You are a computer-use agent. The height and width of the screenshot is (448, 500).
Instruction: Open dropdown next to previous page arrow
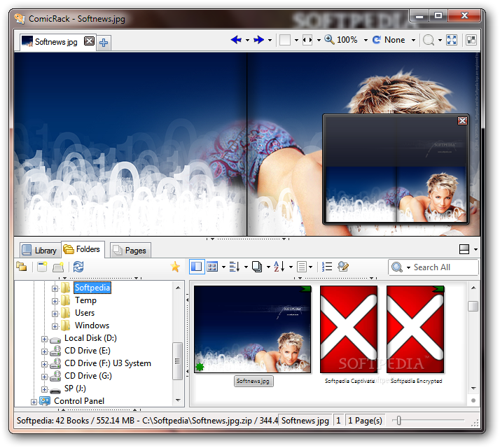click(x=247, y=40)
